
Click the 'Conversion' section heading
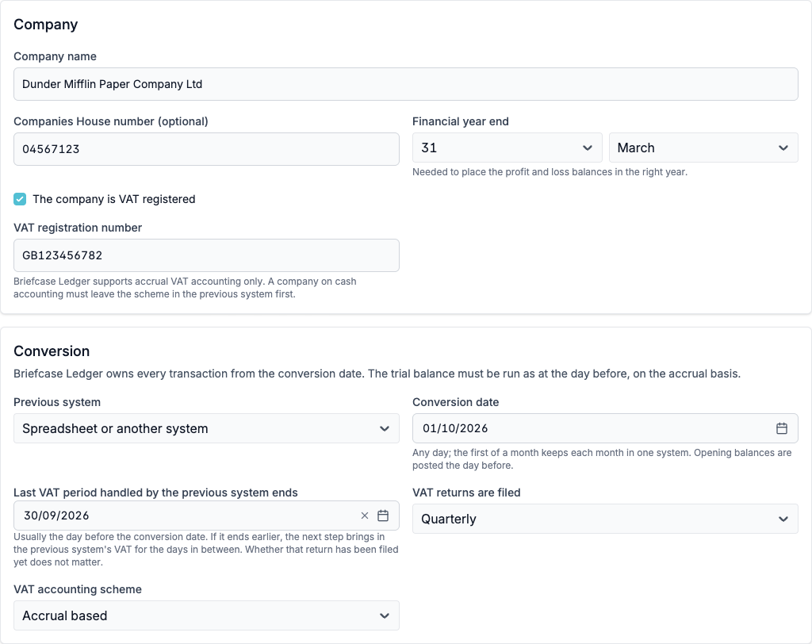tap(52, 351)
